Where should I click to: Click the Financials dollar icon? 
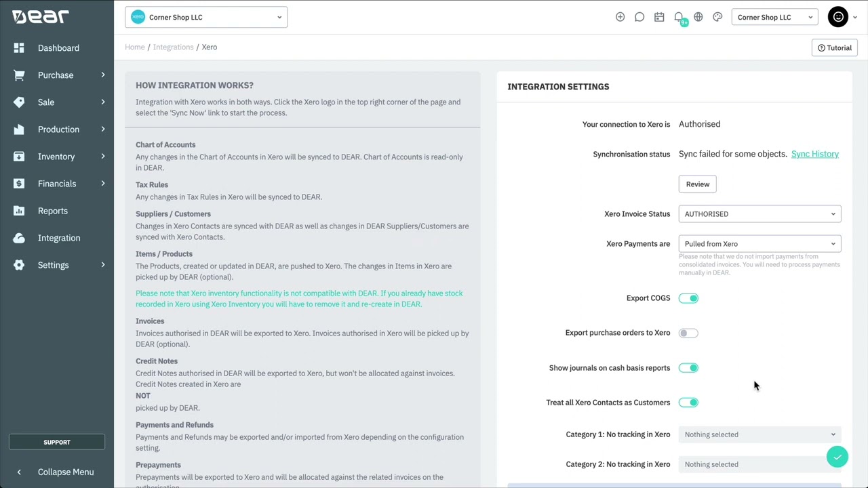(19, 184)
